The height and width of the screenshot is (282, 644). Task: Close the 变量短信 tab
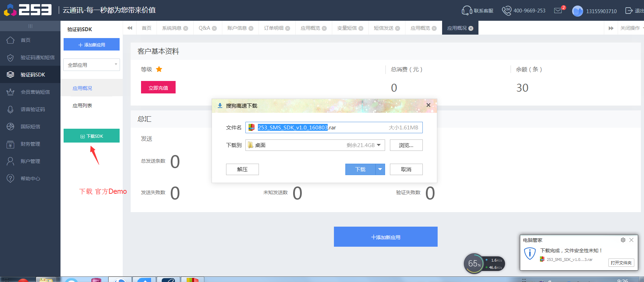361,28
